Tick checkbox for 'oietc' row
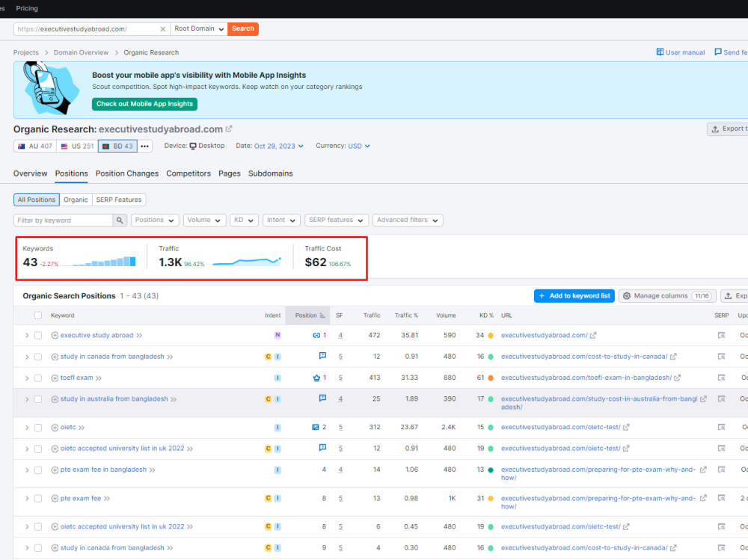Viewport: 748px width, 560px height. (38, 428)
